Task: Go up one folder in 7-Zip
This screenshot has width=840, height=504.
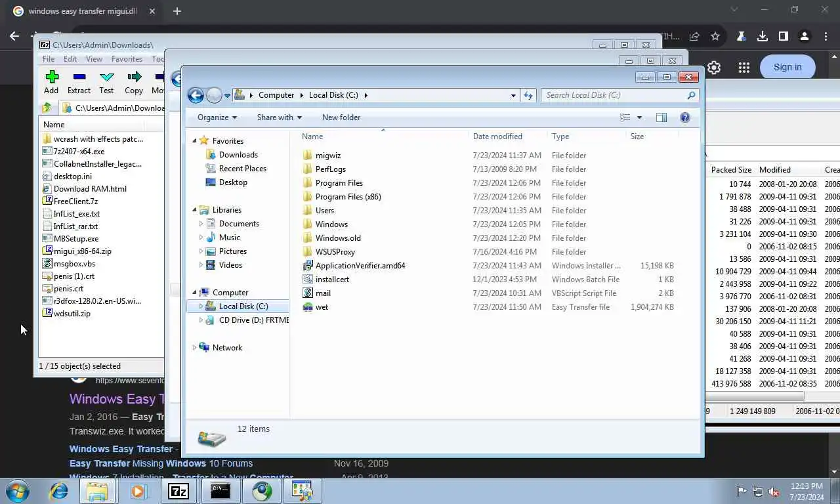Action: [x=47, y=108]
